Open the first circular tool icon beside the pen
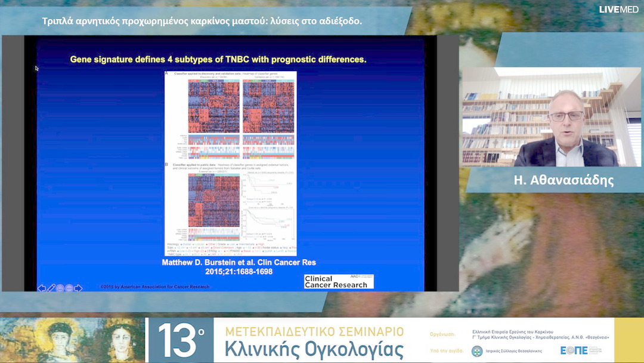Viewport: 644px width, 363px height. click(x=60, y=287)
